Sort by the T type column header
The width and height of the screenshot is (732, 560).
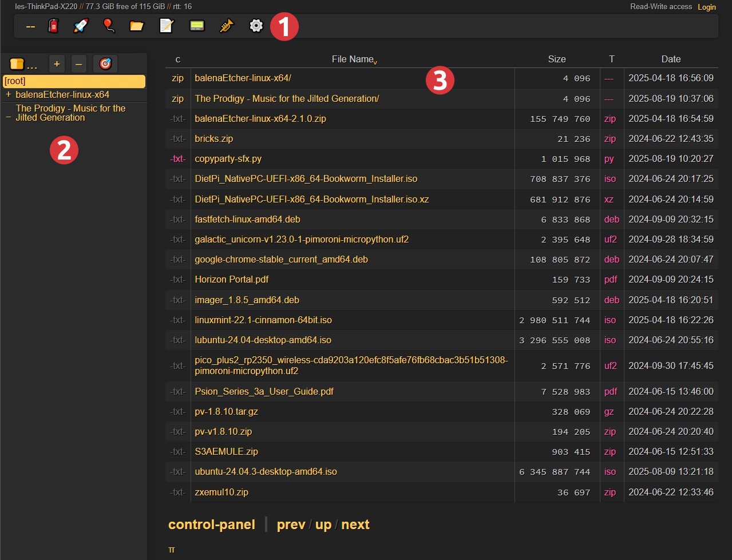pos(612,59)
